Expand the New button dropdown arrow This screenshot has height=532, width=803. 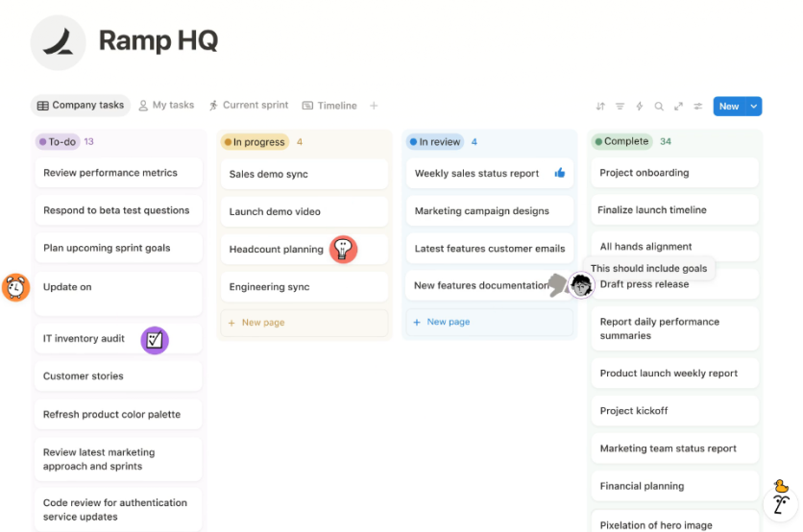(754, 107)
